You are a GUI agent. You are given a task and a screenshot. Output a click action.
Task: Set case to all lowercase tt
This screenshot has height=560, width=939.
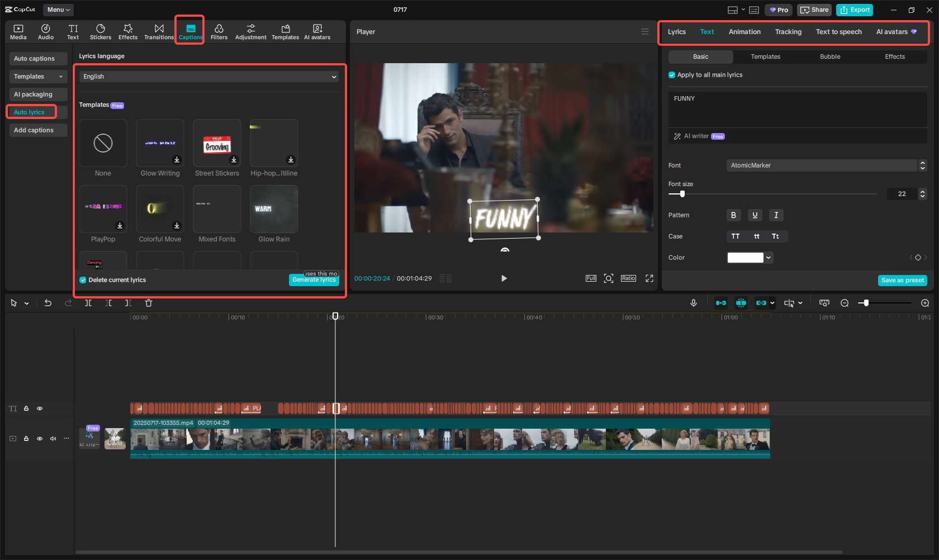point(757,236)
